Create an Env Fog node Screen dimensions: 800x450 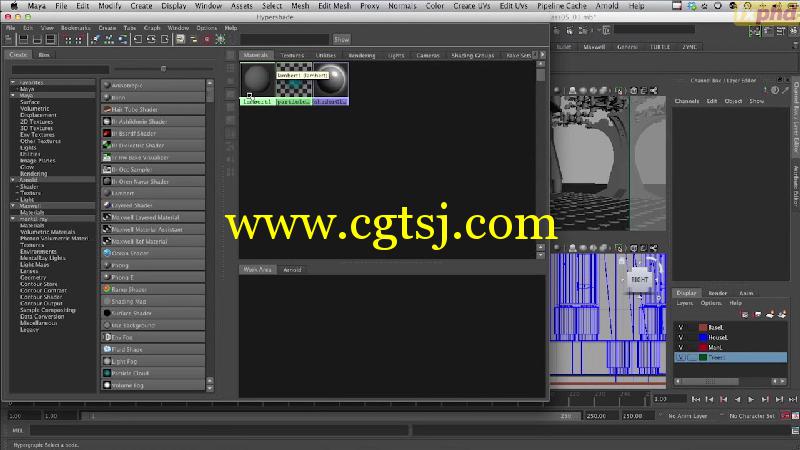153,337
